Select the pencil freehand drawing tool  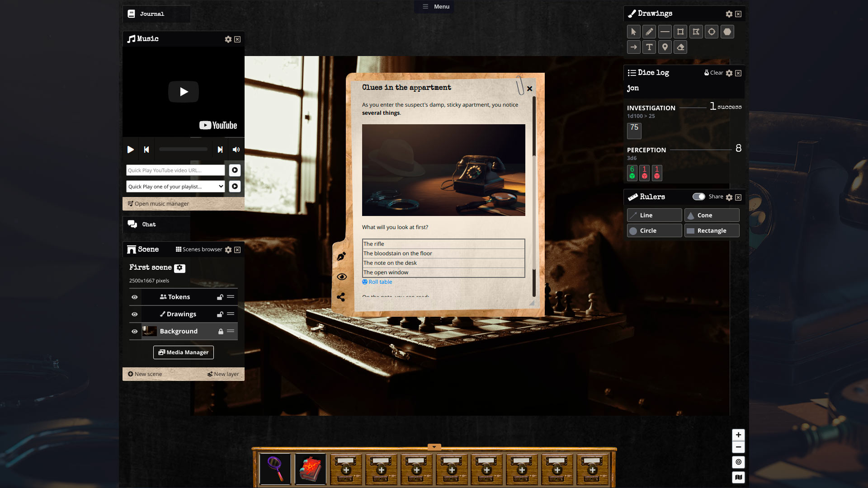point(649,32)
